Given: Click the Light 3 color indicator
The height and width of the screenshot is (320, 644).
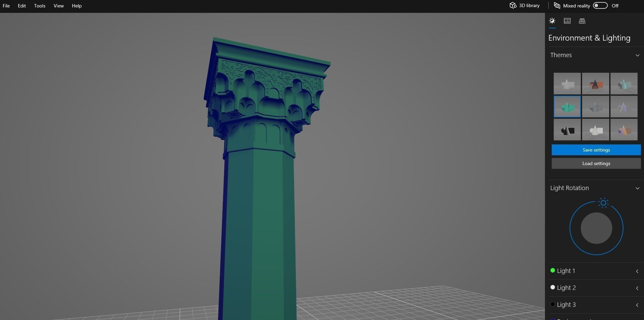Looking at the screenshot, I should click(553, 304).
